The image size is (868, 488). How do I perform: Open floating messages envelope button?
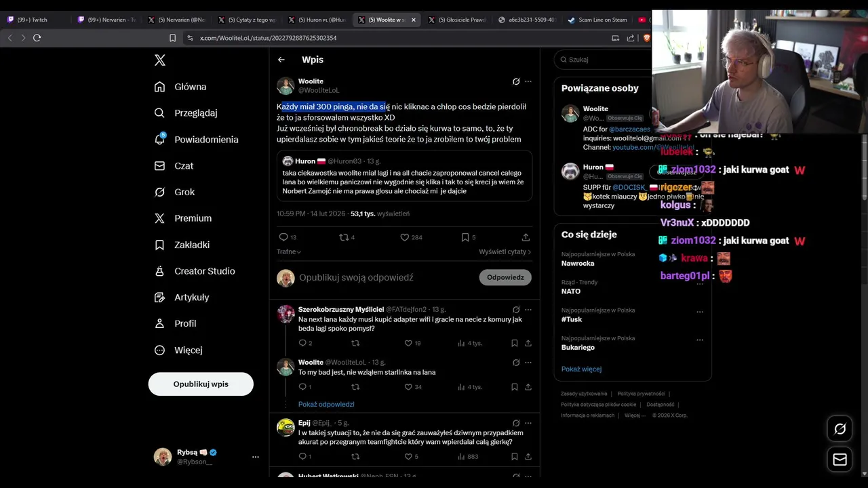click(x=840, y=460)
